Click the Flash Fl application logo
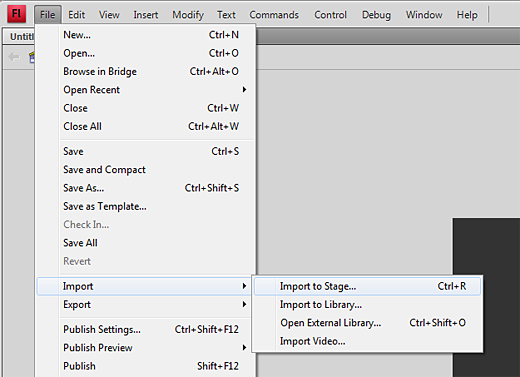 (x=16, y=14)
